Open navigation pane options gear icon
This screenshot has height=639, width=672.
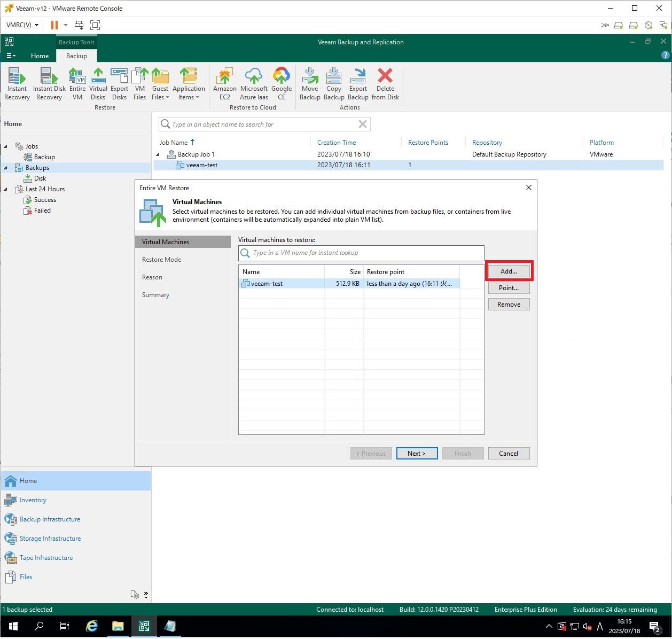click(x=135, y=595)
